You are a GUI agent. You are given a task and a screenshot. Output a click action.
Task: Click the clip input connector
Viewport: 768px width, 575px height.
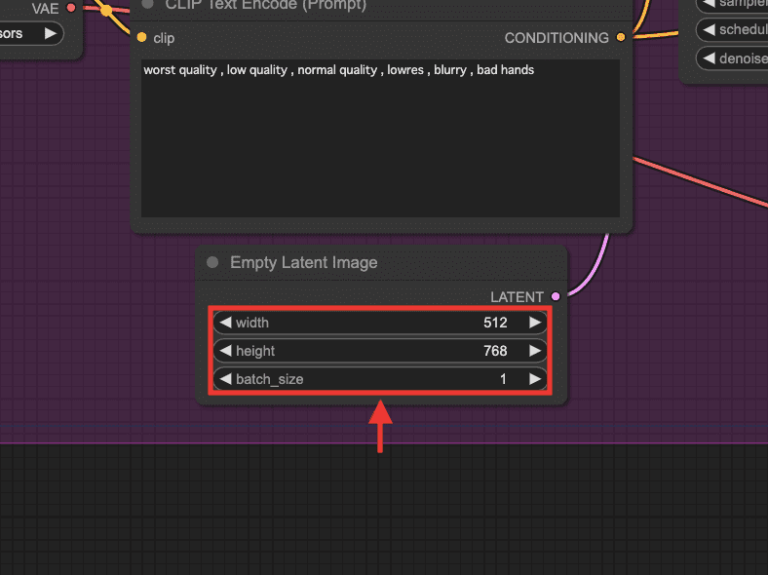pos(142,37)
